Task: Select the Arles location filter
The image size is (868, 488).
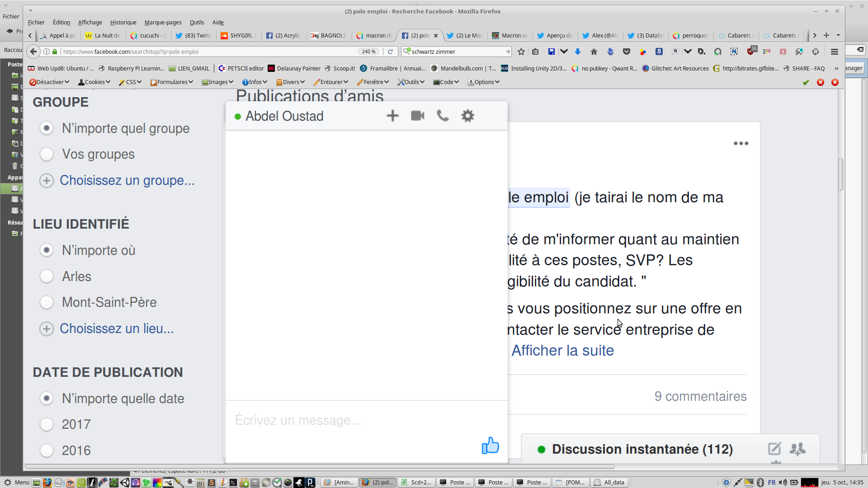Action: [x=47, y=276]
